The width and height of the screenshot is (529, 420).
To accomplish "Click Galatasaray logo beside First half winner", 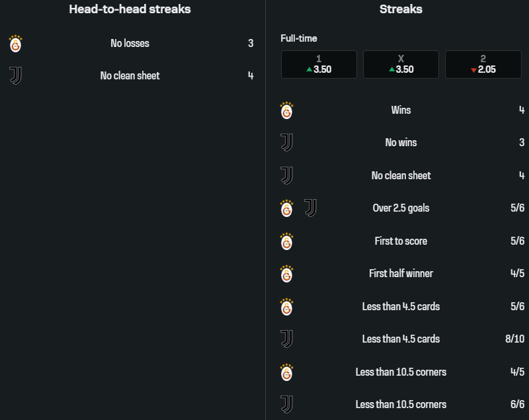I will 286,273.
